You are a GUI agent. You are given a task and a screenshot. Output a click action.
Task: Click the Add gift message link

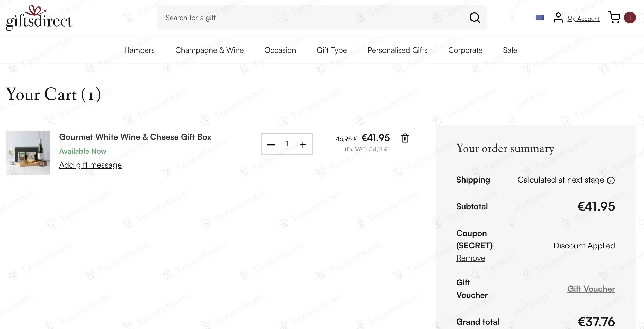pyautogui.click(x=90, y=165)
